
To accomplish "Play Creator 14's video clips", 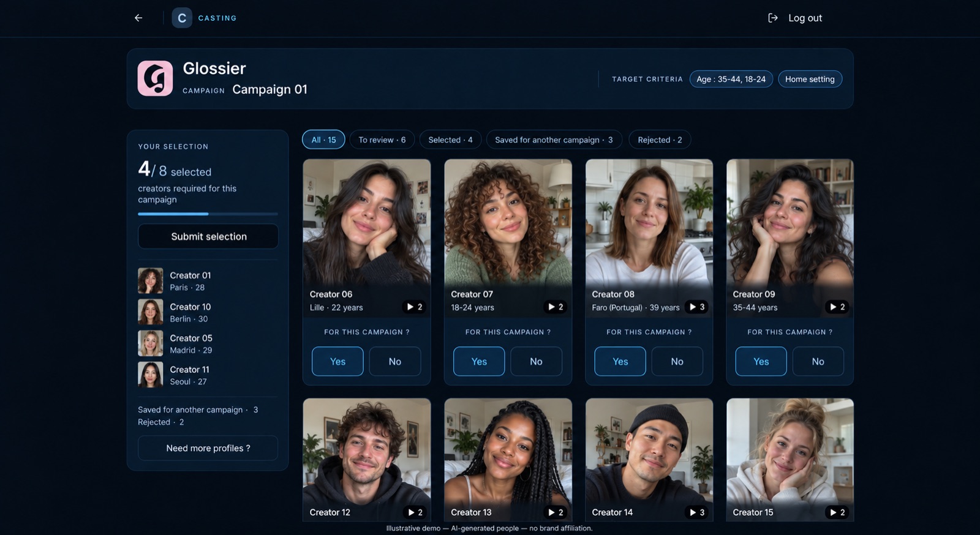I will (x=697, y=512).
